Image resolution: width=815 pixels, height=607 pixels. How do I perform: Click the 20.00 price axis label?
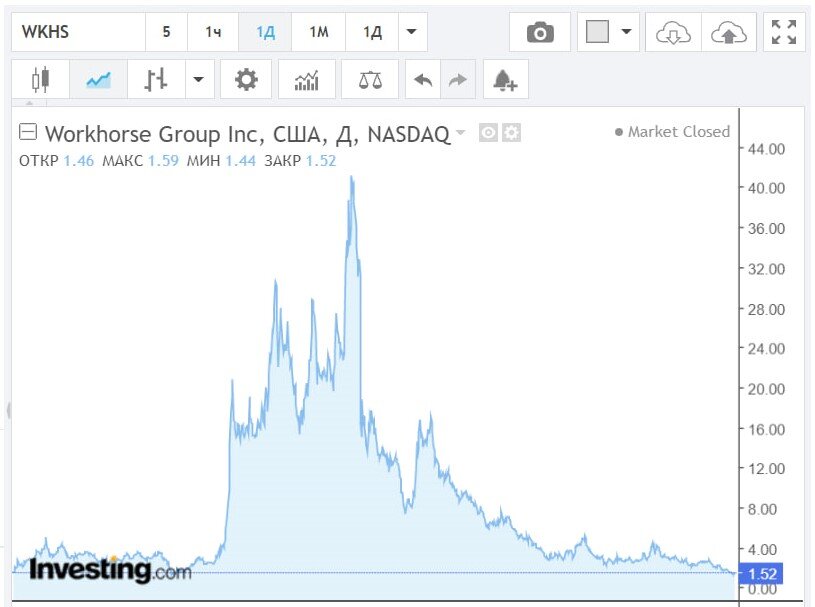tap(766, 389)
